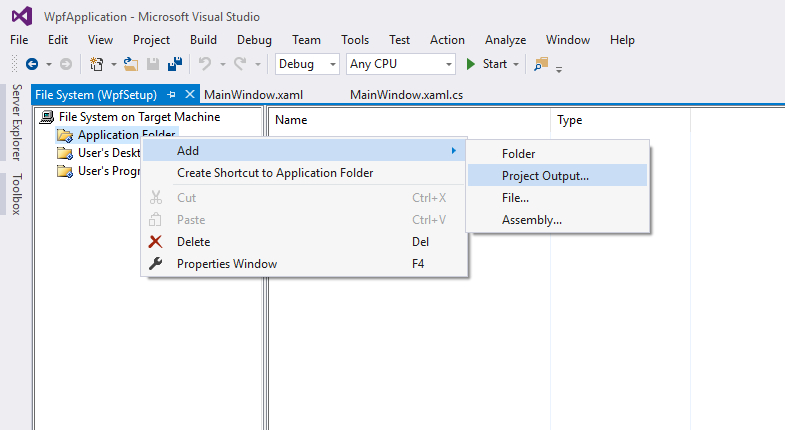The height and width of the screenshot is (430, 785).
Task: Expand the Start button dropdown arrow
Action: point(516,64)
